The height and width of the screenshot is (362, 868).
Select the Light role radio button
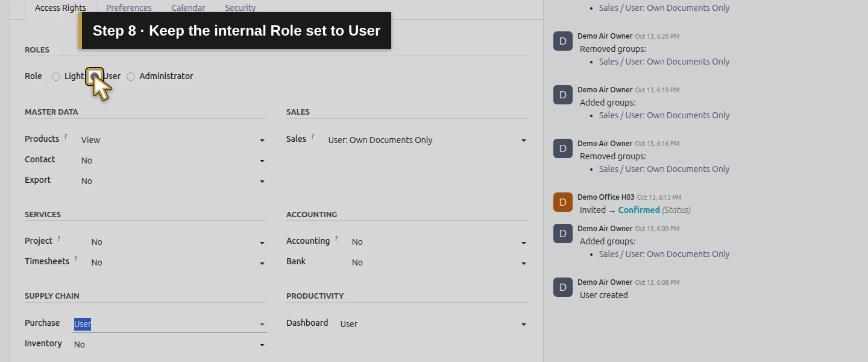pyautogui.click(x=56, y=77)
